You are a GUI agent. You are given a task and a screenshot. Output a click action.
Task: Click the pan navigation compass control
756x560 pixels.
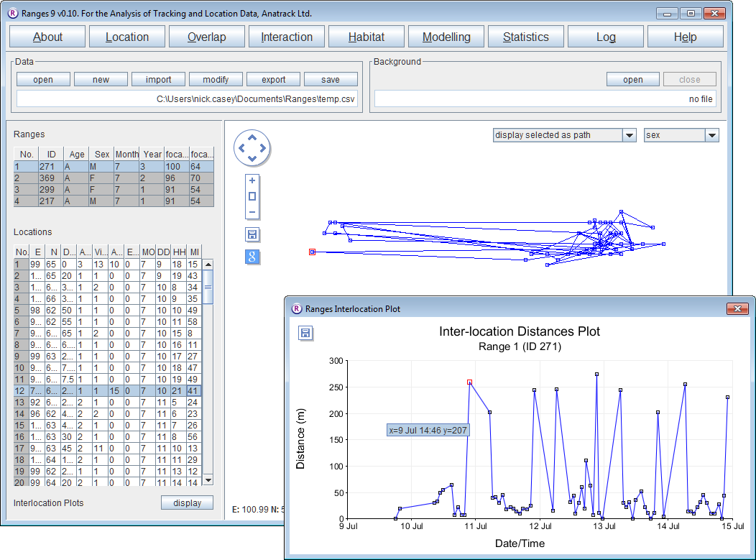(x=252, y=148)
